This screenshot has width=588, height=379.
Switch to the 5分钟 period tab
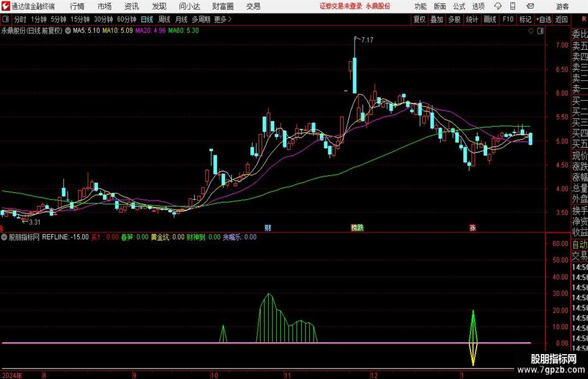click(x=58, y=19)
